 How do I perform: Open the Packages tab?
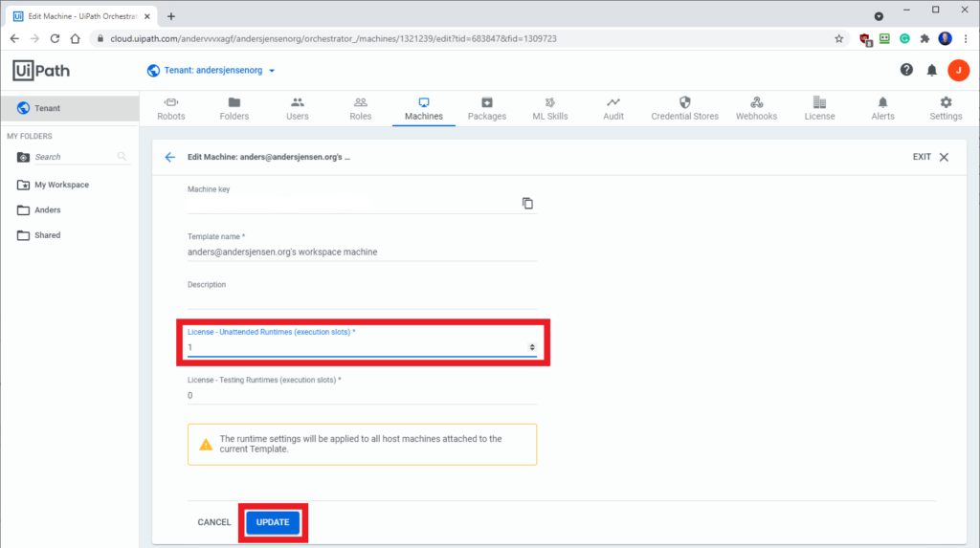(487, 109)
